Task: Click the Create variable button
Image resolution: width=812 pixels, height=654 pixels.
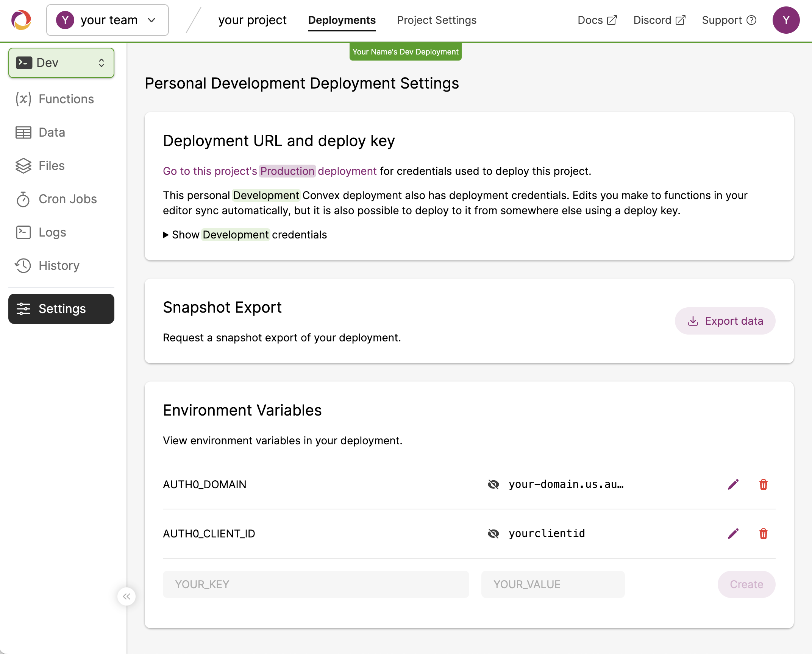Action: [x=746, y=584]
